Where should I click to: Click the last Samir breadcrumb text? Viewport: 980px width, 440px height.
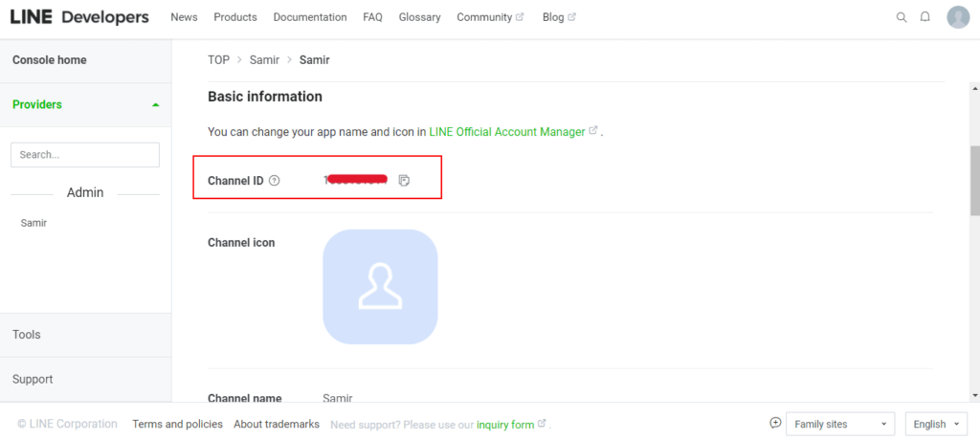[314, 60]
